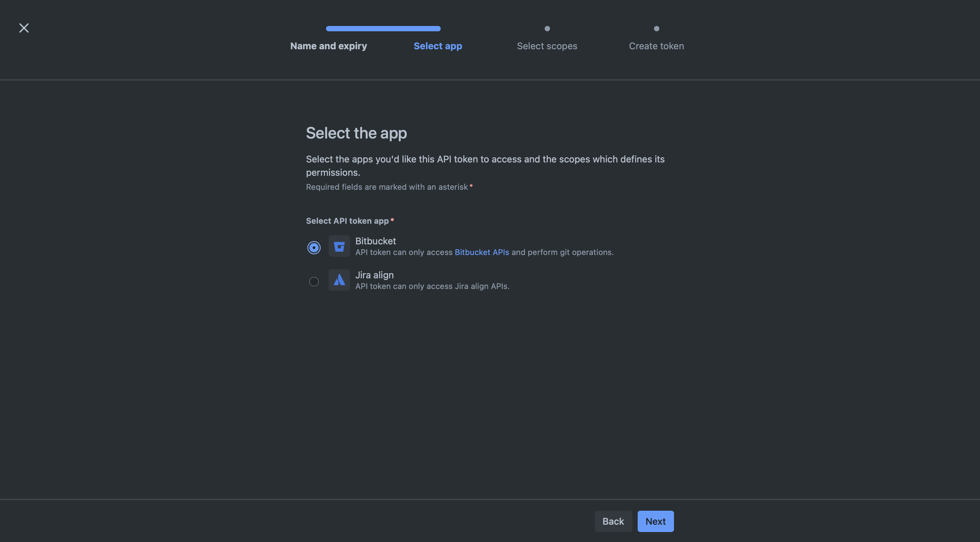Select the Jira align radio button
Viewport: 980px width, 542px height.
coord(314,282)
